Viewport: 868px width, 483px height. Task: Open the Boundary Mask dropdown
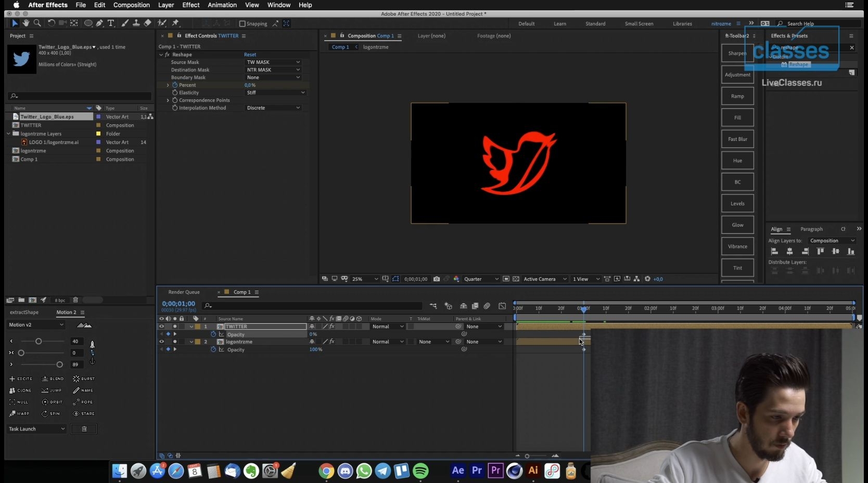pos(273,77)
